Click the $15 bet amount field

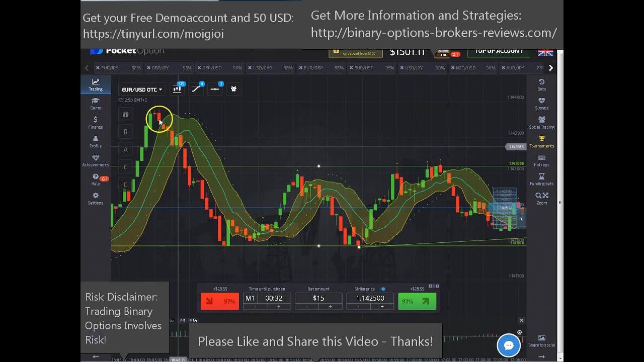click(x=318, y=298)
